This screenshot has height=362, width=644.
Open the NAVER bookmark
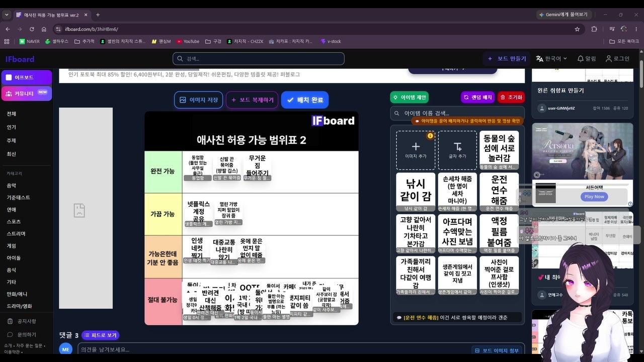tap(30, 41)
